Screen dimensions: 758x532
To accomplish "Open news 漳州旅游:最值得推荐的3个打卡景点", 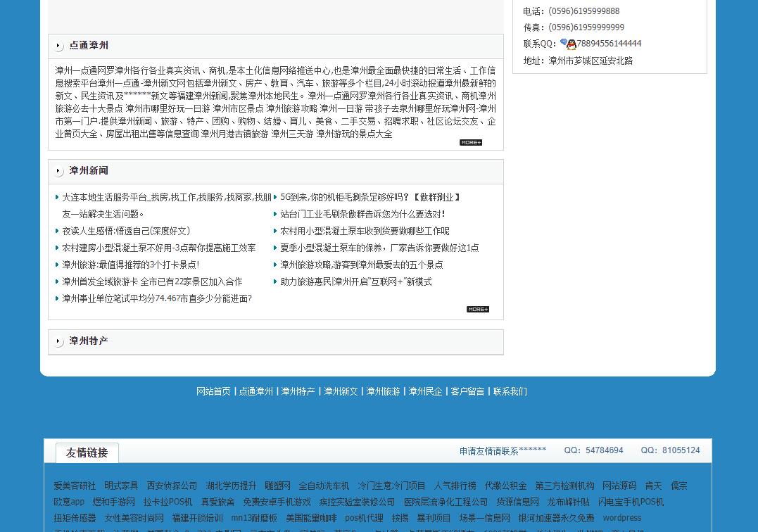I will (x=130, y=265).
